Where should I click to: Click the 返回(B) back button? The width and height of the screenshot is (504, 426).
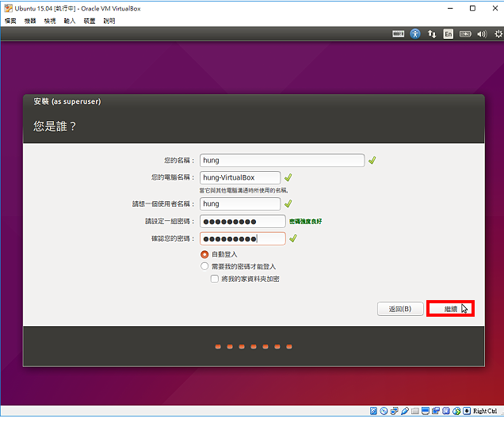[x=400, y=309]
